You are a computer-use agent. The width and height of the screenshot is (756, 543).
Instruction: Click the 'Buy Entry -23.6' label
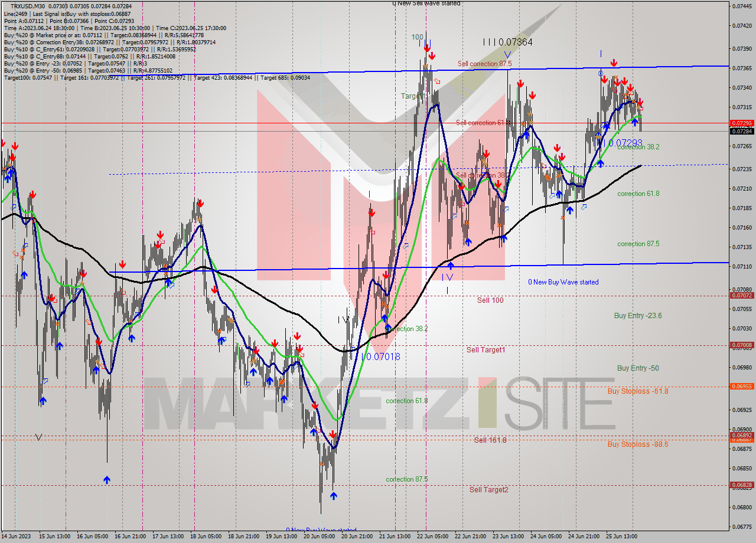638,316
